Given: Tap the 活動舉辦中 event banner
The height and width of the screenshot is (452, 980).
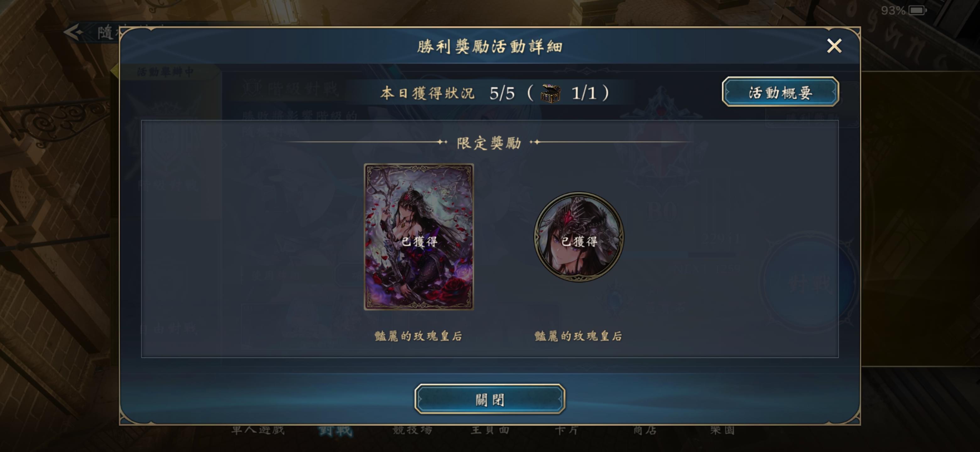Looking at the screenshot, I should click(166, 72).
